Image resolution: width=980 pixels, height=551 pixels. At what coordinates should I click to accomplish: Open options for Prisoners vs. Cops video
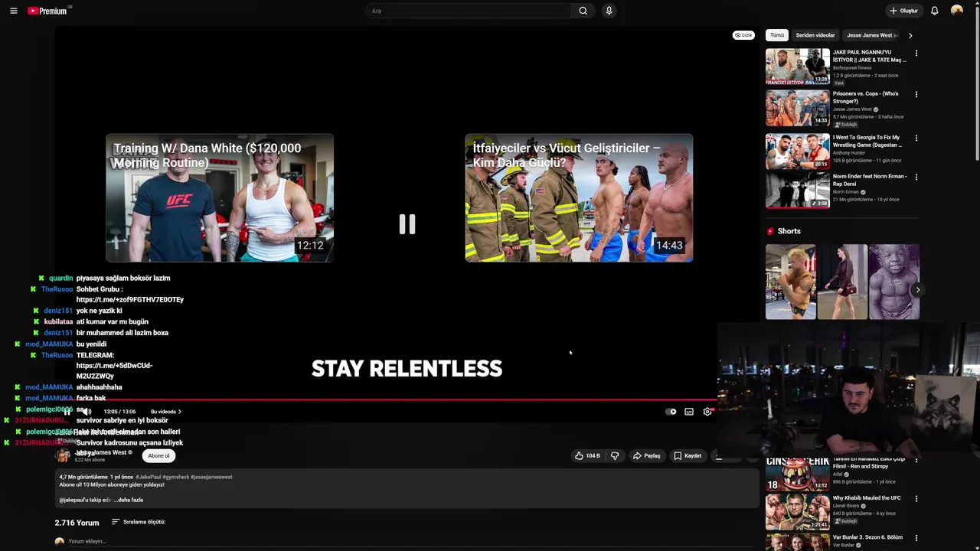[x=916, y=95]
